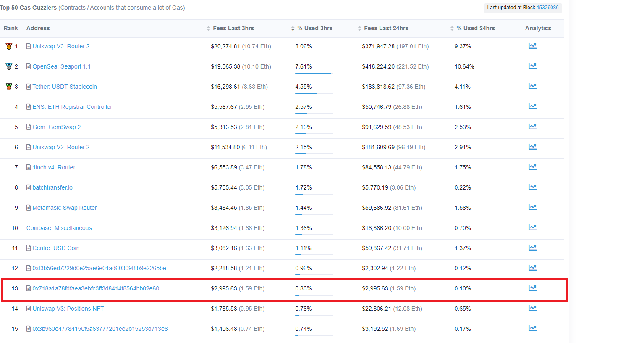Screen dimensions: 644x343
Task: Open Coinbase: Miscellaneous address
Action: pos(59,228)
